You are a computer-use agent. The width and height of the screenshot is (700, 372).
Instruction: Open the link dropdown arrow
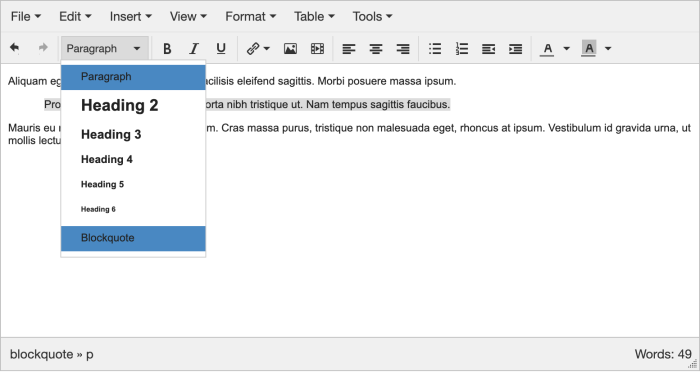(267, 48)
